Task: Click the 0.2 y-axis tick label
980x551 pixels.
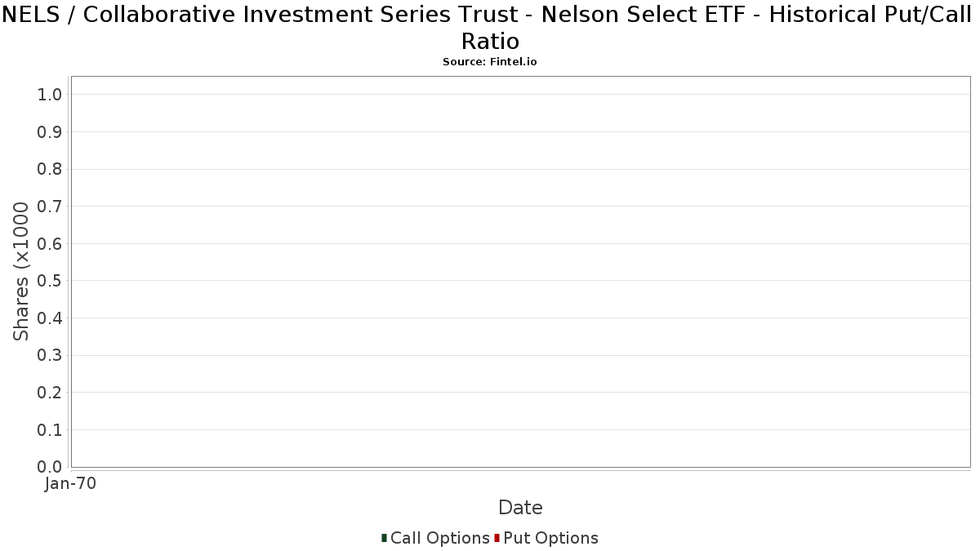Action: tap(50, 393)
